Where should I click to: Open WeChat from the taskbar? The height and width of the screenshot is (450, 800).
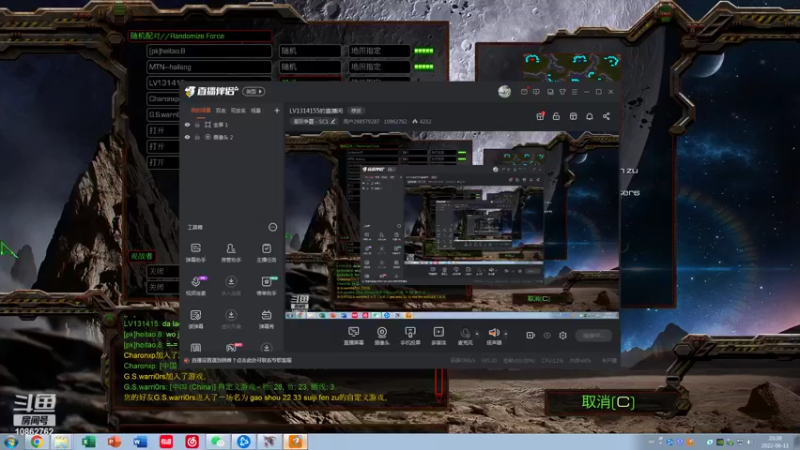[x=218, y=442]
